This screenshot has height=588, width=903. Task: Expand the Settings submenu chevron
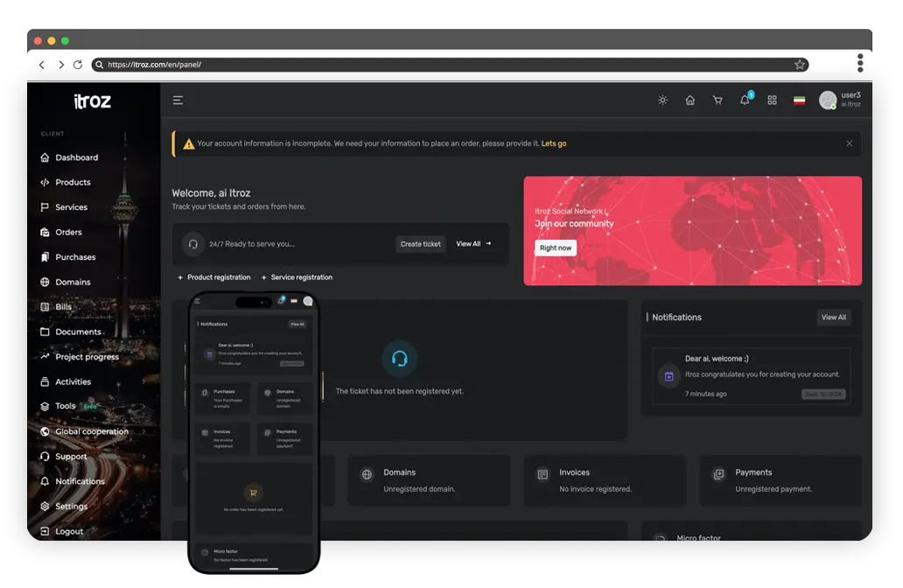click(144, 507)
